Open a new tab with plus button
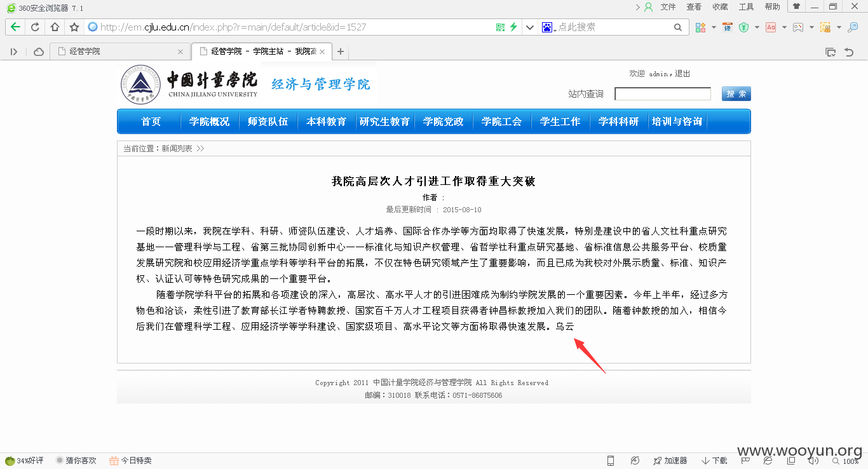This screenshot has height=469, width=868. [341, 51]
